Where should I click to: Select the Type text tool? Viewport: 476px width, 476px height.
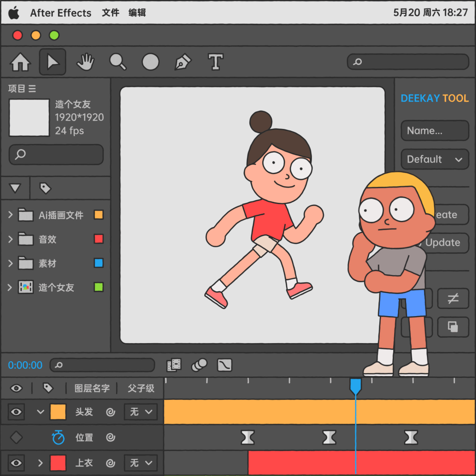pos(216,62)
